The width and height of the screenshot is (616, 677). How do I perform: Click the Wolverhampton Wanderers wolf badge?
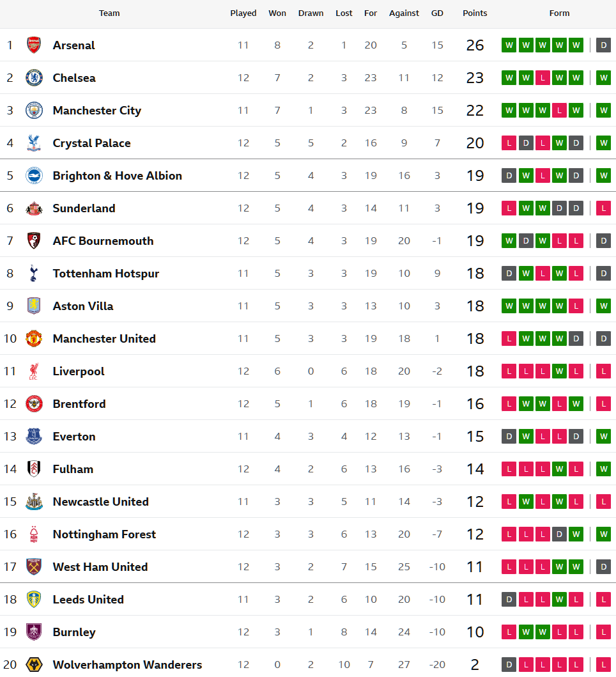point(34,664)
